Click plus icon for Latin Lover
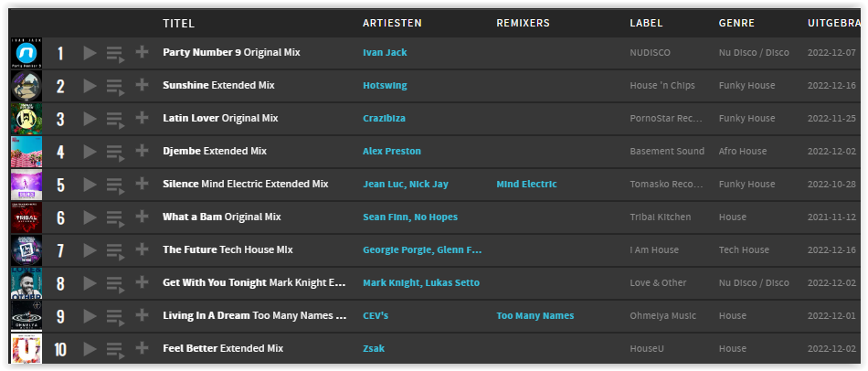 142,118
